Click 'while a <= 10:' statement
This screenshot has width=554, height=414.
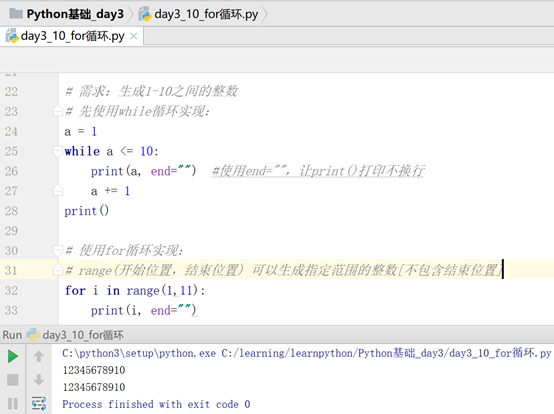pos(111,151)
